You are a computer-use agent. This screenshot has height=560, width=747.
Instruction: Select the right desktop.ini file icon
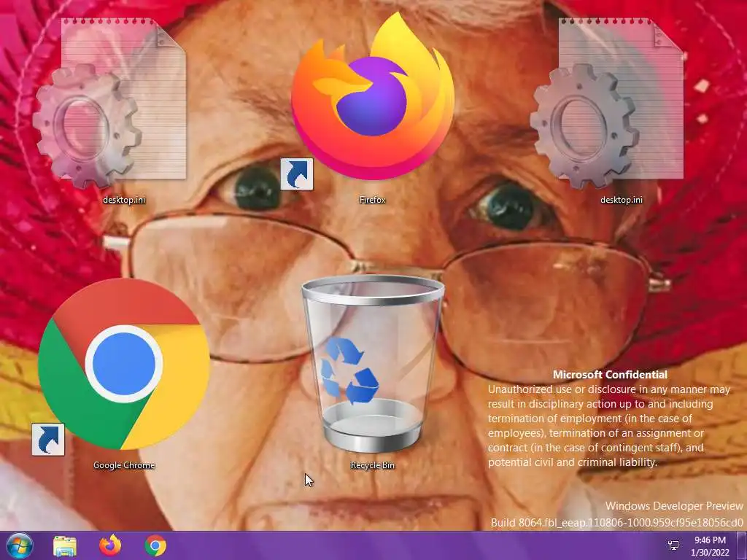click(x=607, y=103)
